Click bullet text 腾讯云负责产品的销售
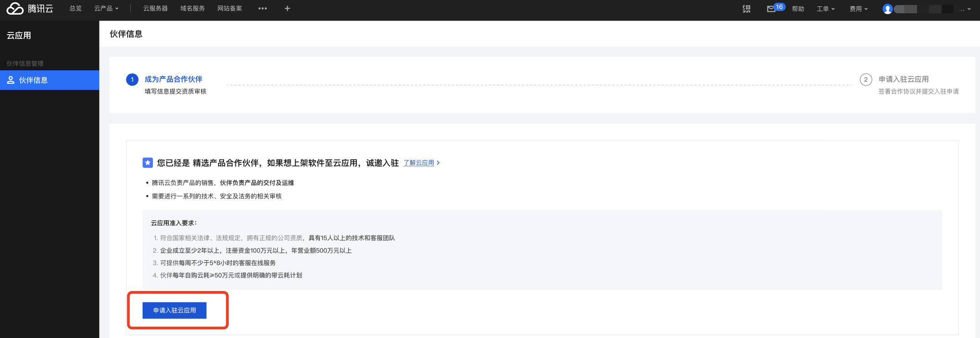 pyautogui.click(x=223, y=183)
